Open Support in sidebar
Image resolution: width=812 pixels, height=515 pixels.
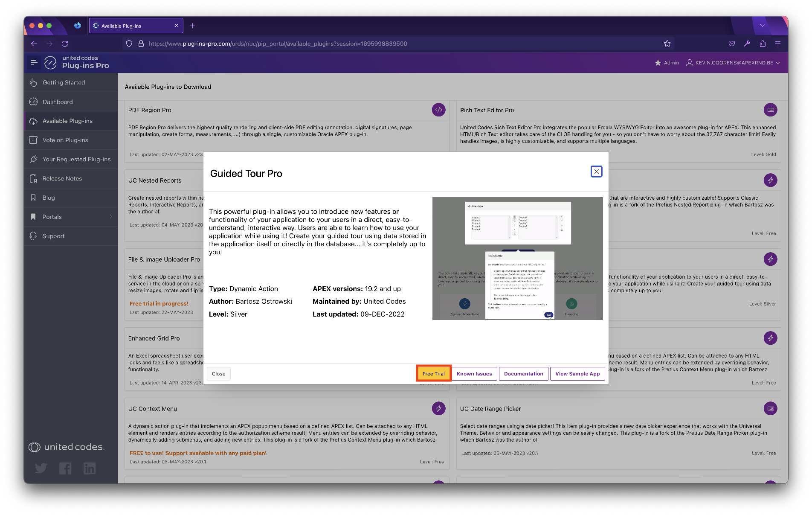[71, 236]
